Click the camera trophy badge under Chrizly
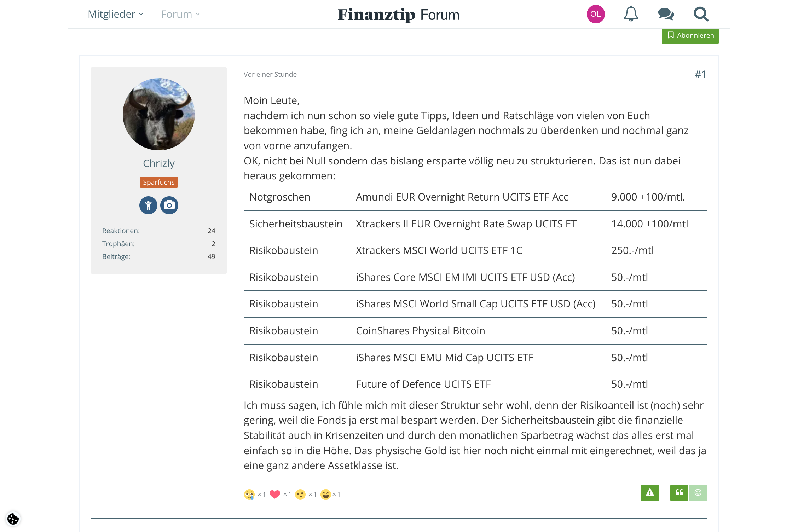 [169, 205]
